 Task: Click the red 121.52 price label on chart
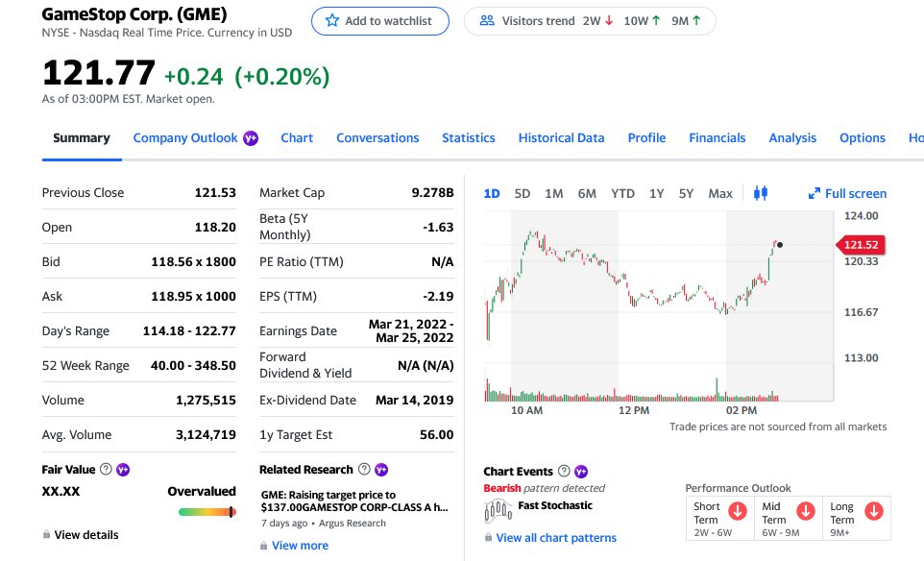(x=861, y=245)
